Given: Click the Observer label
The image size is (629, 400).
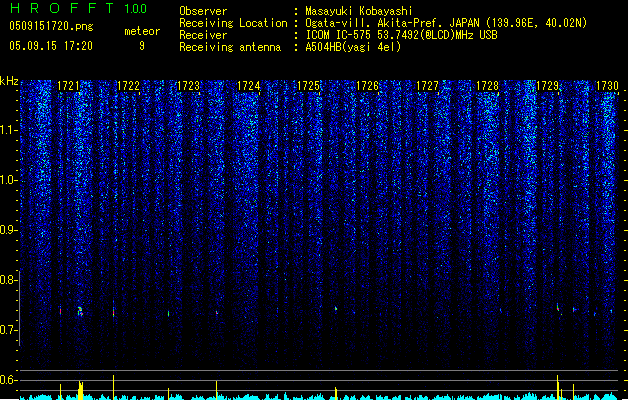Looking at the screenshot, I should (203, 11).
